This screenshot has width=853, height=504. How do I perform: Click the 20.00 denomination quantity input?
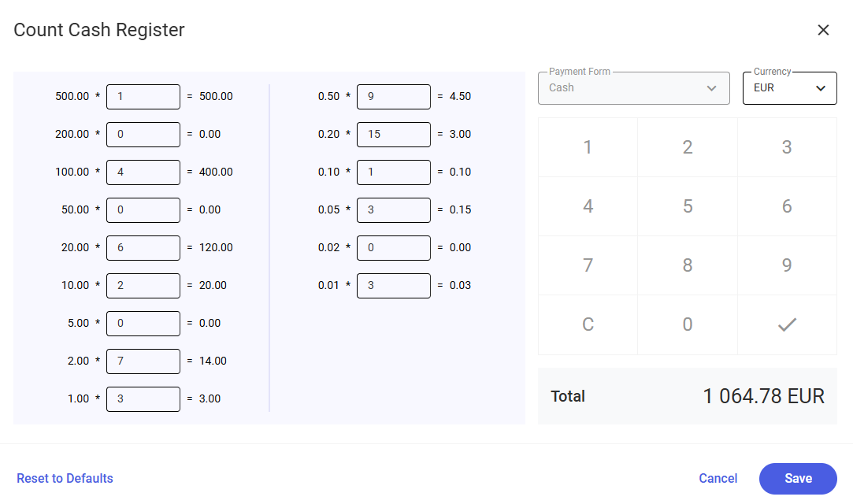(x=143, y=248)
